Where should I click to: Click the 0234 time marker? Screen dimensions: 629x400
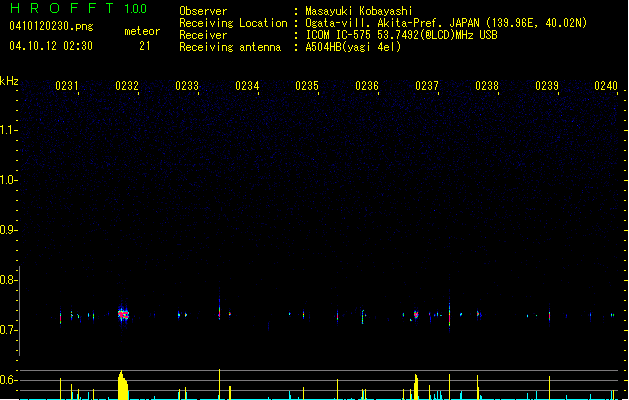[247, 86]
